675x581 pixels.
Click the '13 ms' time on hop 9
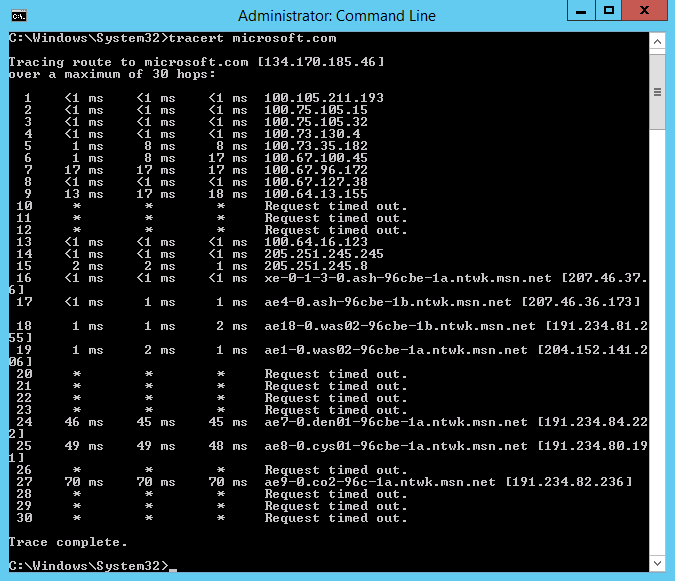[x=84, y=194]
